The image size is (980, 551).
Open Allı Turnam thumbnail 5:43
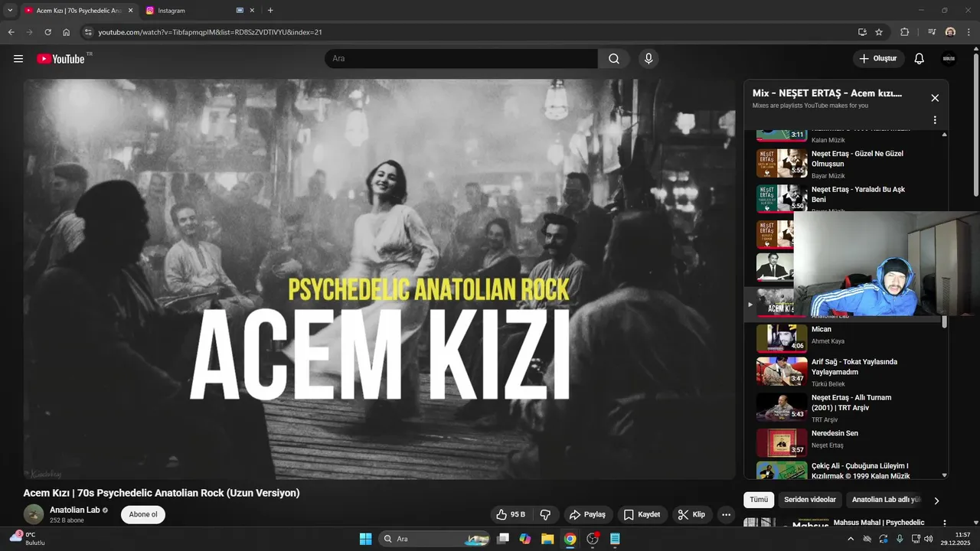click(782, 407)
